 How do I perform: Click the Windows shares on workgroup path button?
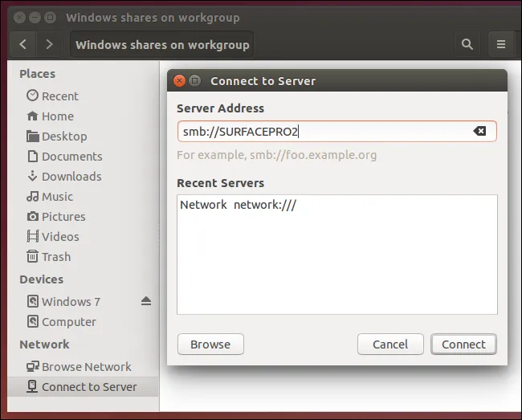coord(162,44)
